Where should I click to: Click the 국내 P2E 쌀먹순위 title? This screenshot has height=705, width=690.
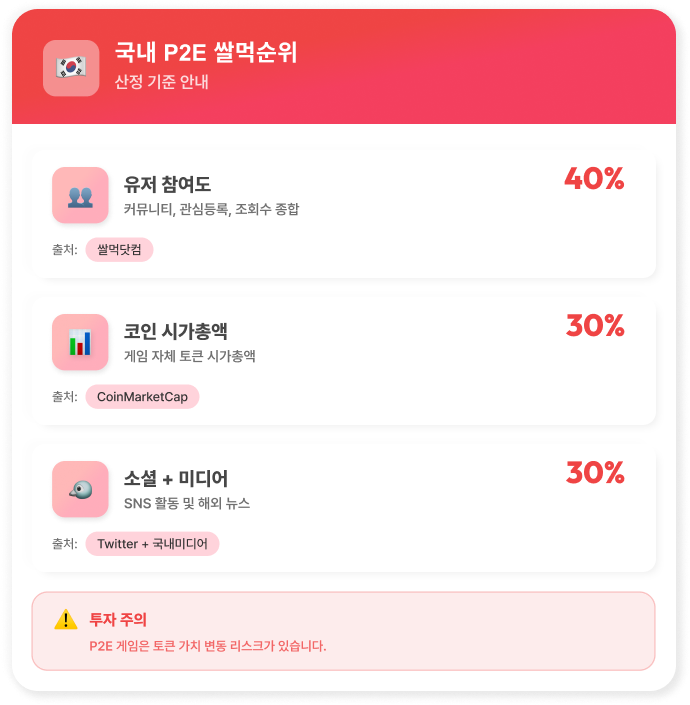point(206,53)
